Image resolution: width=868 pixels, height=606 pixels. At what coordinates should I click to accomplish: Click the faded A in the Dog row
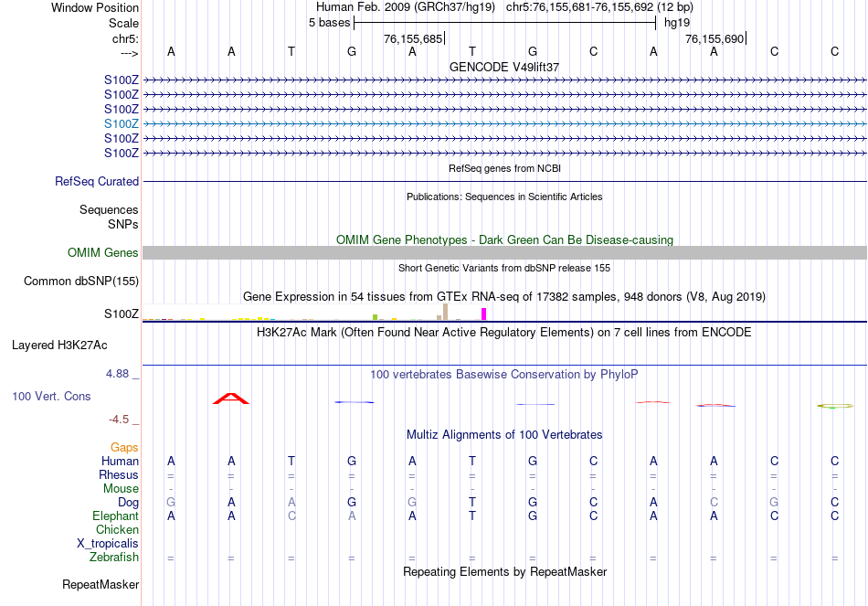291,503
